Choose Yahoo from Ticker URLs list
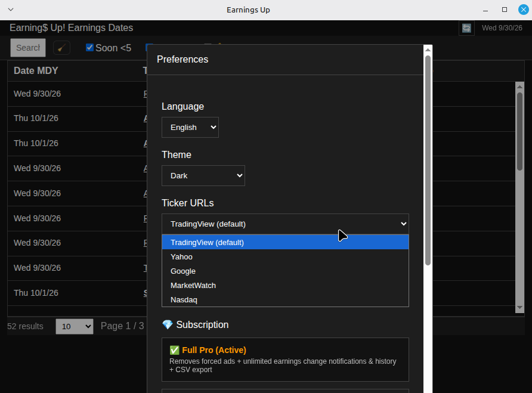The width and height of the screenshot is (532, 393). point(285,257)
